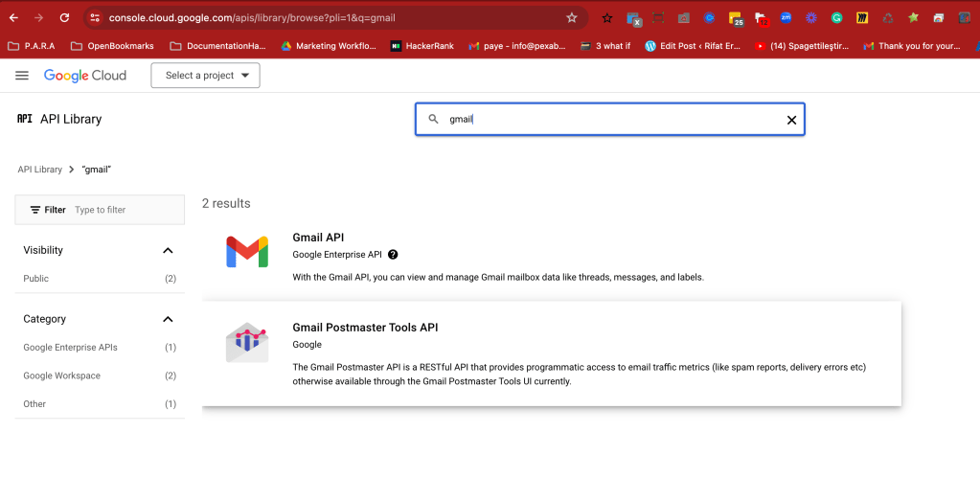This screenshot has height=501, width=980.
Task: Click the Google Enterprise API label
Action: tap(337, 254)
